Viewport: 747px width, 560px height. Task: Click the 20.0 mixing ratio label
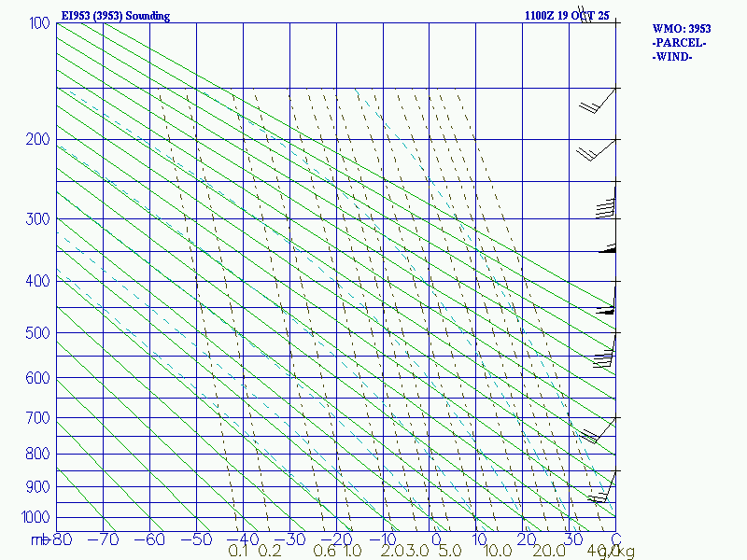pyautogui.click(x=549, y=552)
